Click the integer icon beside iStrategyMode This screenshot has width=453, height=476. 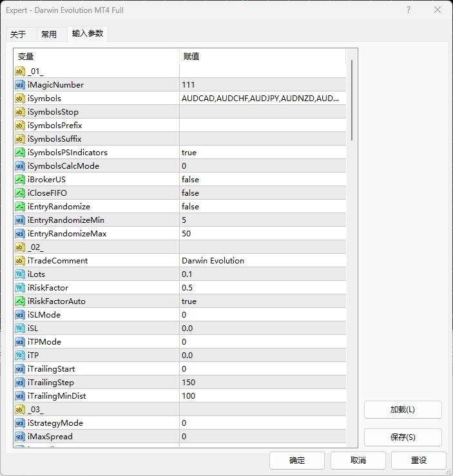click(20, 423)
